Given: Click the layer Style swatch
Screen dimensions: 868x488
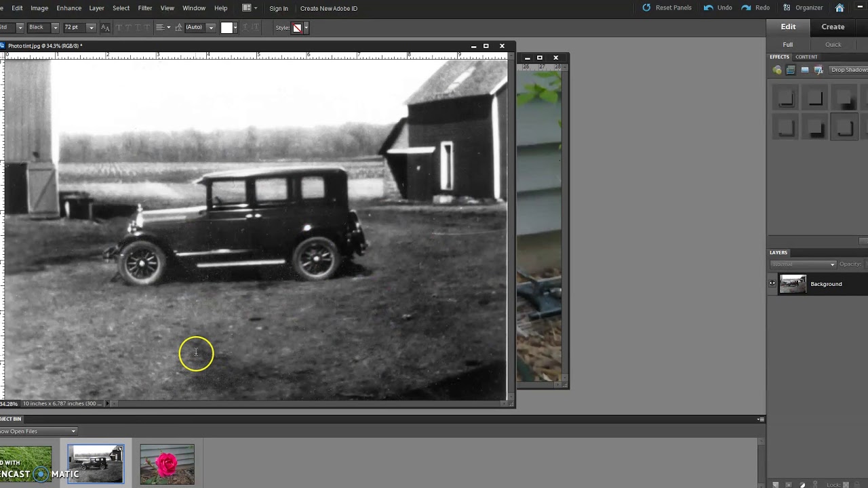Looking at the screenshot, I should pyautogui.click(x=297, y=28).
